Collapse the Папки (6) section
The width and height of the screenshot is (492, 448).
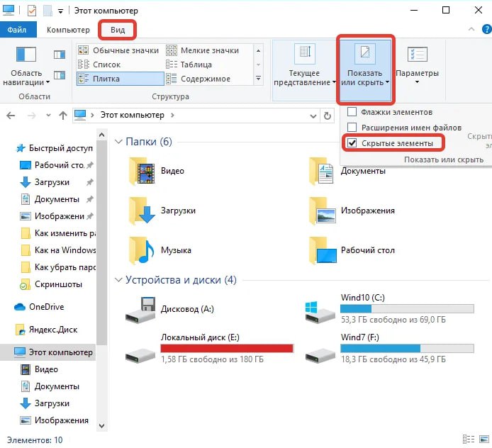coord(118,142)
